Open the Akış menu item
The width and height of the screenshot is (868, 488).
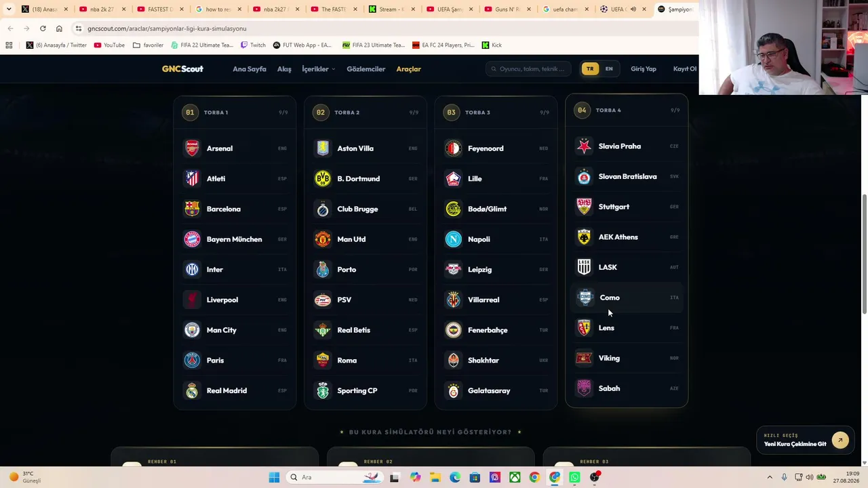pos(284,69)
